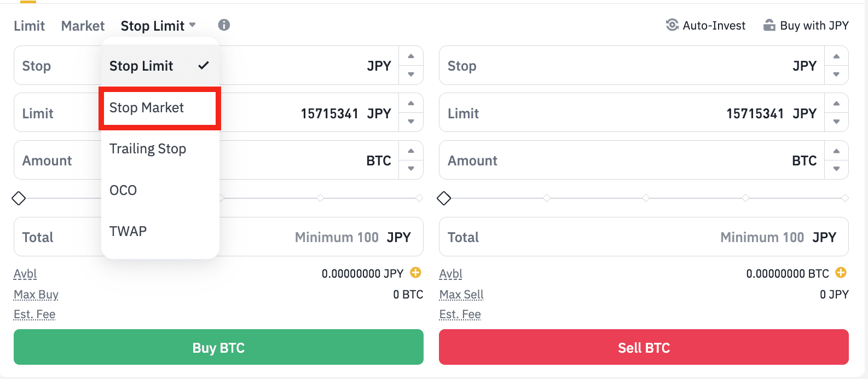Click the order type info icon

pos(224,25)
